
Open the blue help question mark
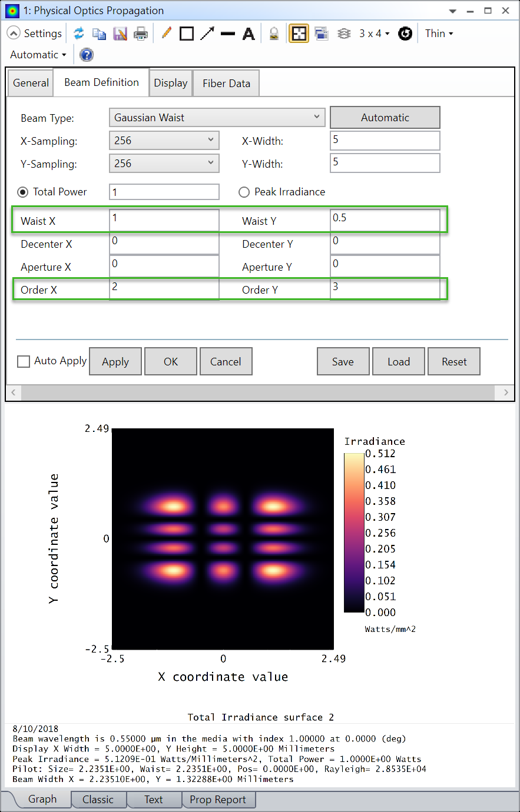(x=87, y=55)
